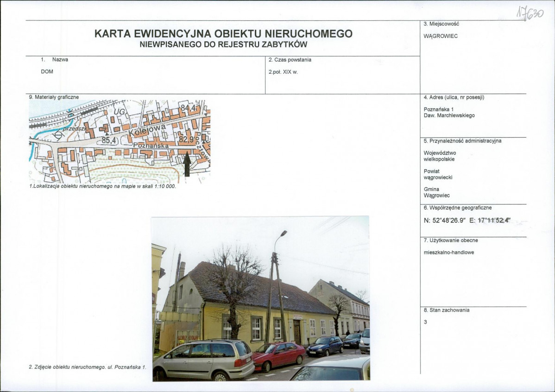
Task: Click the Kolejowa street label
Action: tap(147, 130)
